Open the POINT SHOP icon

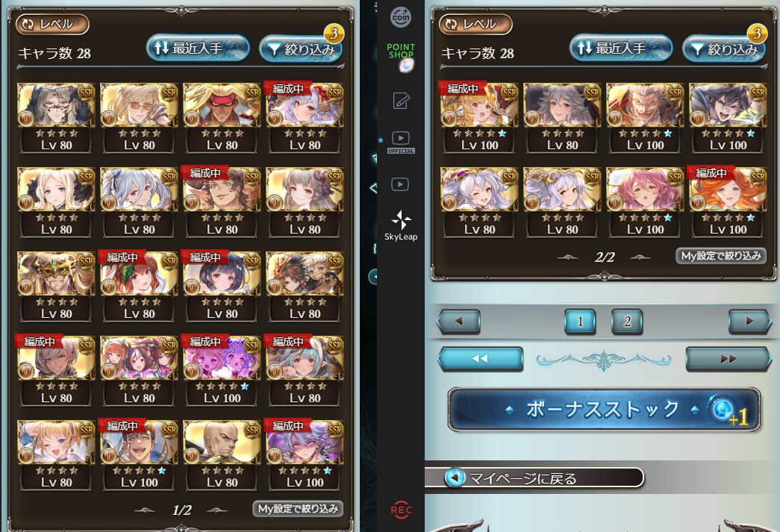[402, 57]
